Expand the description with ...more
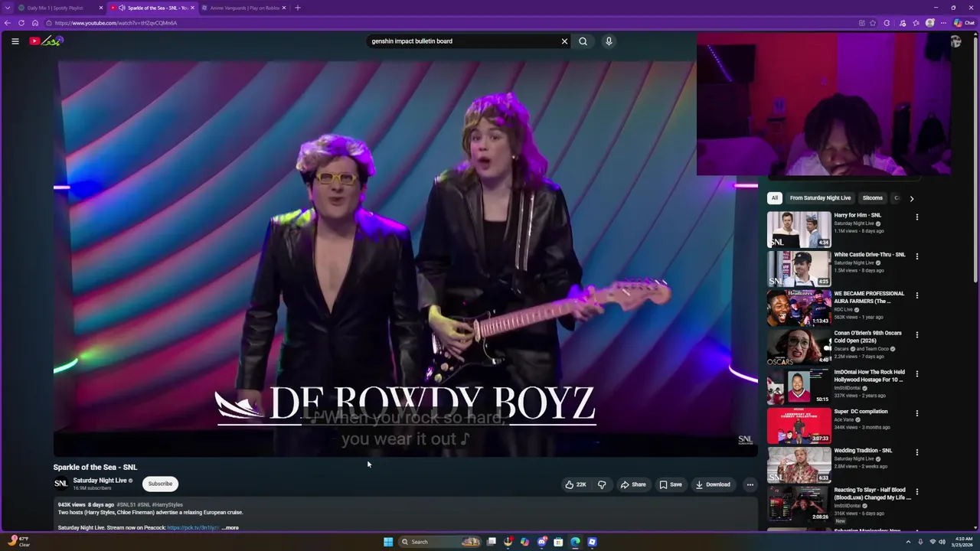 (x=230, y=528)
